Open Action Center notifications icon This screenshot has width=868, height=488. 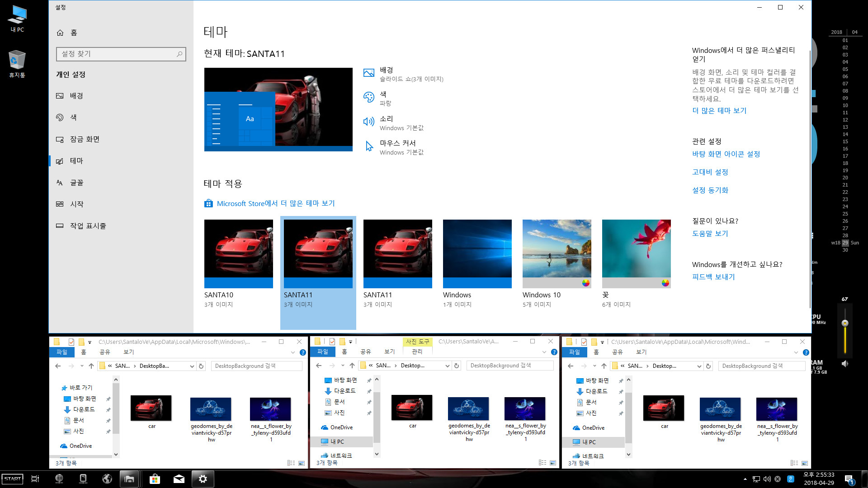click(849, 479)
